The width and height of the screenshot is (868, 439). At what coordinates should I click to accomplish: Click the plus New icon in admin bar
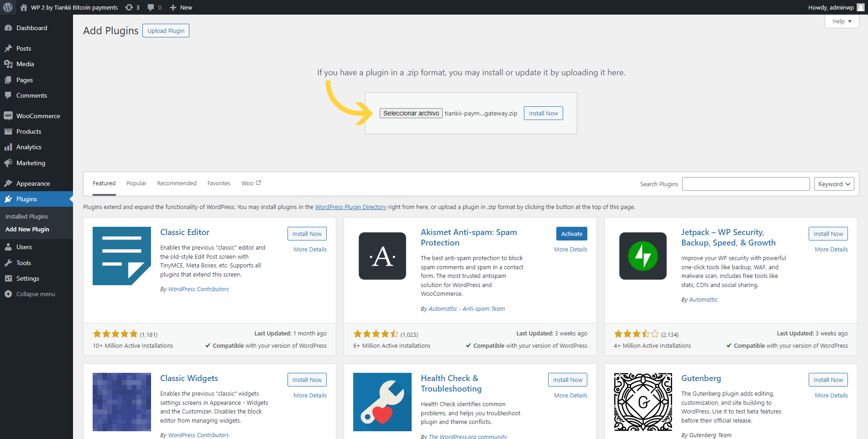pyautogui.click(x=173, y=7)
